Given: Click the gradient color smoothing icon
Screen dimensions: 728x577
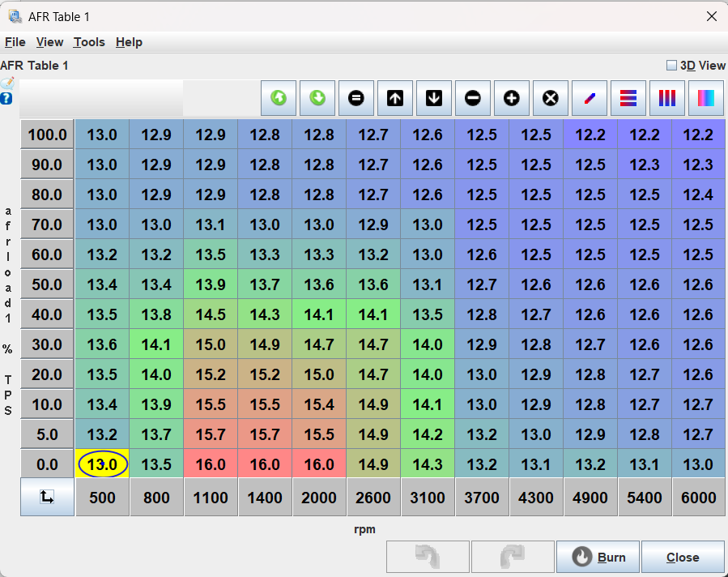Looking at the screenshot, I should click(x=706, y=98).
